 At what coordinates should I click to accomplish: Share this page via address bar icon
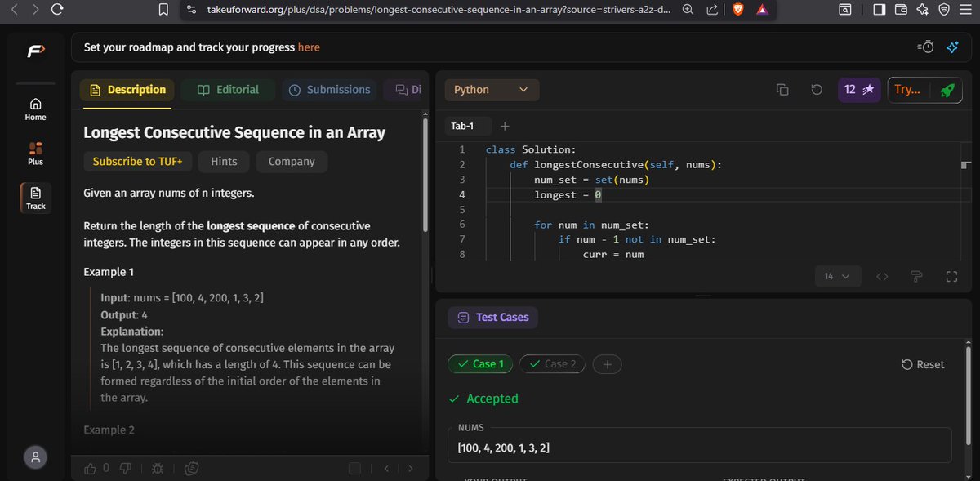[x=710, y=10]
